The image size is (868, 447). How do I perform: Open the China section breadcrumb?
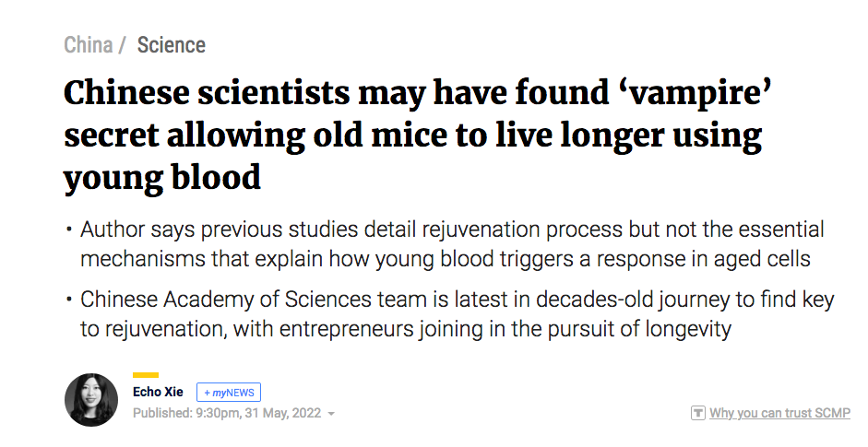pos(88,45)
